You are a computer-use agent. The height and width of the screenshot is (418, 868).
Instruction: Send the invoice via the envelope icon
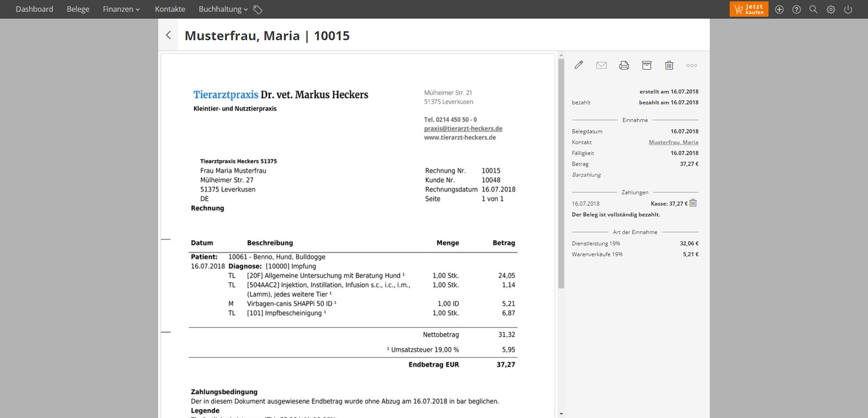pos(601,66)
